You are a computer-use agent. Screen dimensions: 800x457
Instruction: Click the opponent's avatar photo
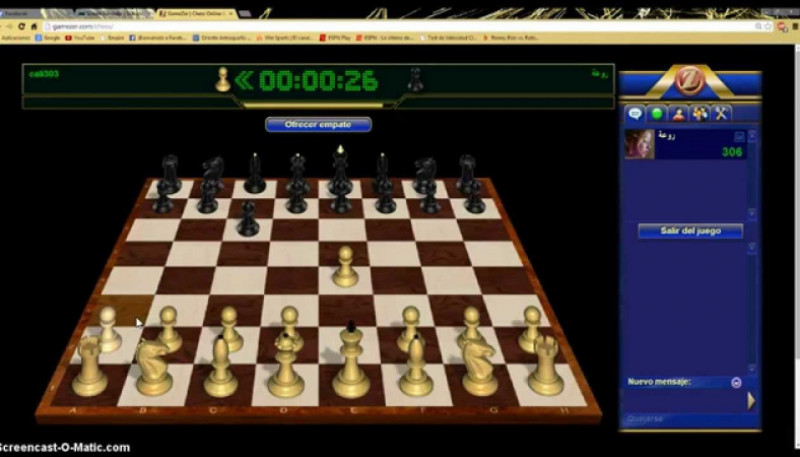coord(639,144)
